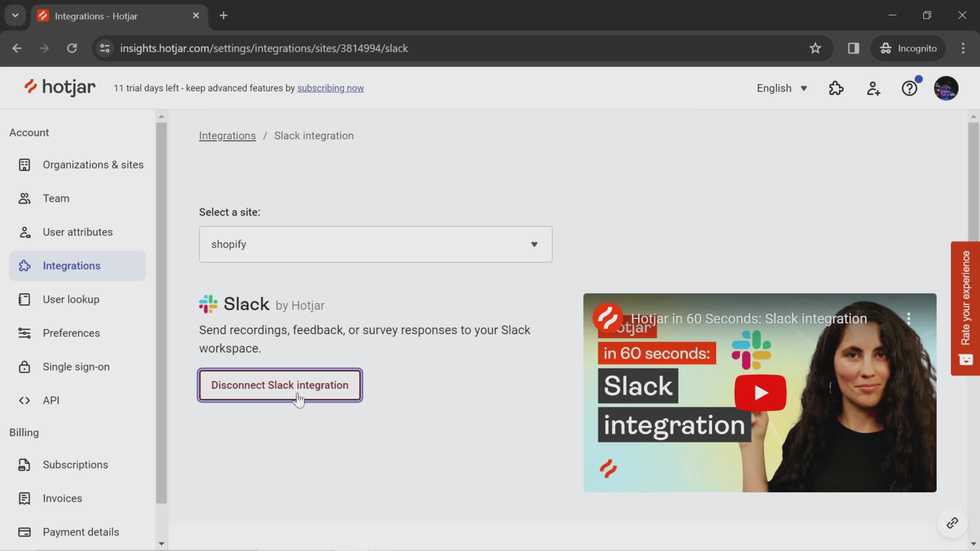Viewport: 980px width, 551px height.
Task: Click the Payment details card icon
Action: point(24,532)
